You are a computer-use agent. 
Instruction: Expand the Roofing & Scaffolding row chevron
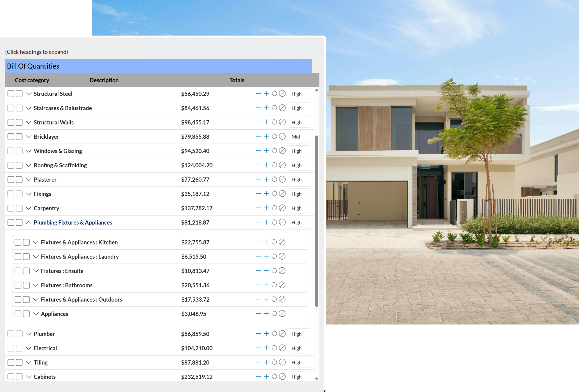(29, 165)
